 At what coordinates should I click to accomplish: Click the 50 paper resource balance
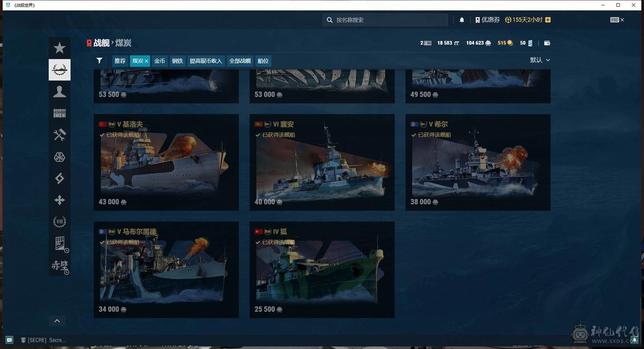point(526,43)
